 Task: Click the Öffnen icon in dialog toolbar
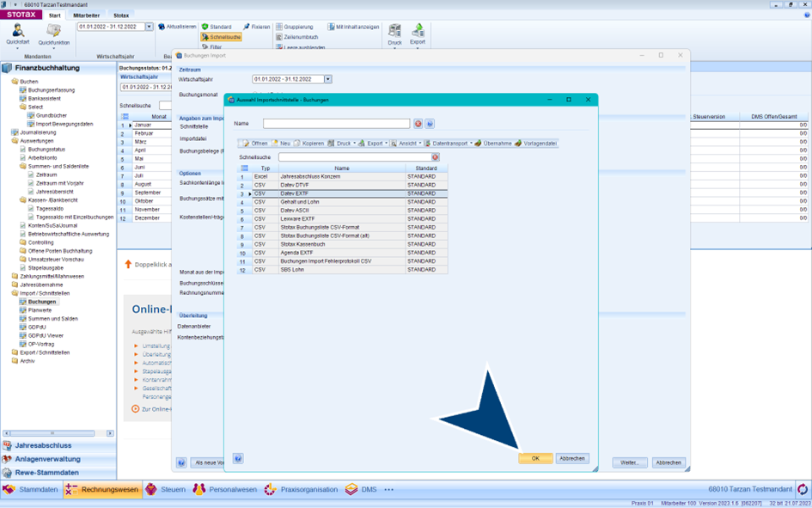coord(246,144)
